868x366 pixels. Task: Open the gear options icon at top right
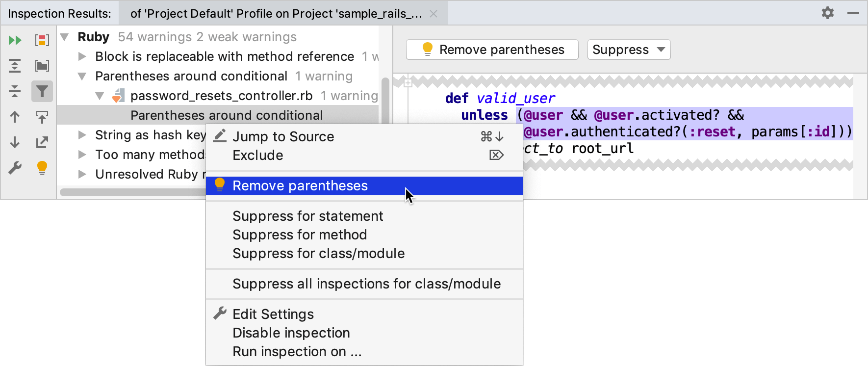(x=828, y=13)
